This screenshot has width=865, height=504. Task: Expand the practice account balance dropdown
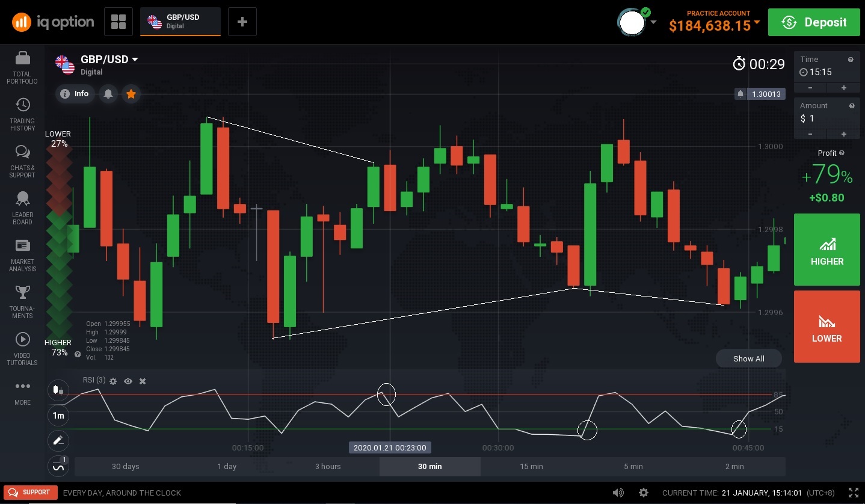click(757, 23)
